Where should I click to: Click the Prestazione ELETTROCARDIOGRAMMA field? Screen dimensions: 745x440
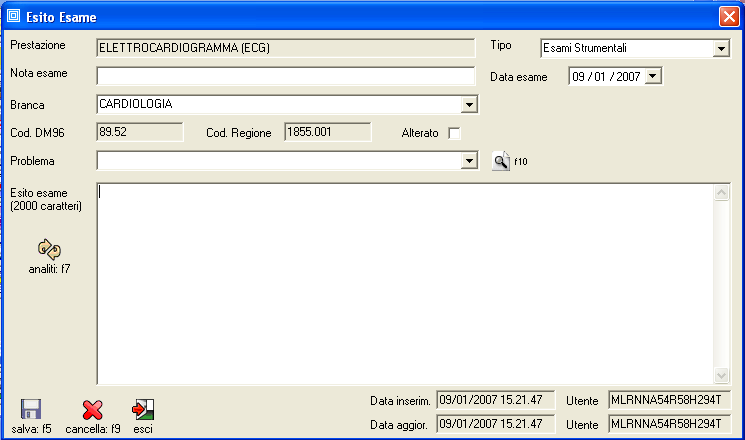[285, 47]
